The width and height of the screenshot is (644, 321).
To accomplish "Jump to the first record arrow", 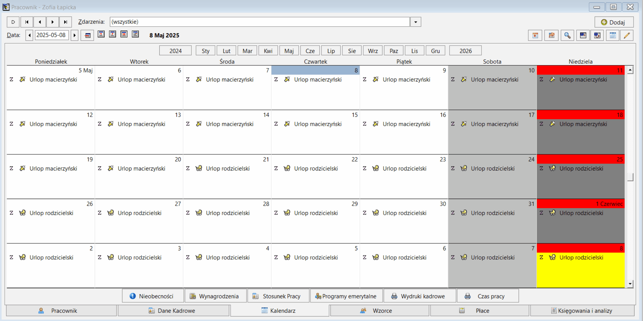I will click(x=27, y=22).
